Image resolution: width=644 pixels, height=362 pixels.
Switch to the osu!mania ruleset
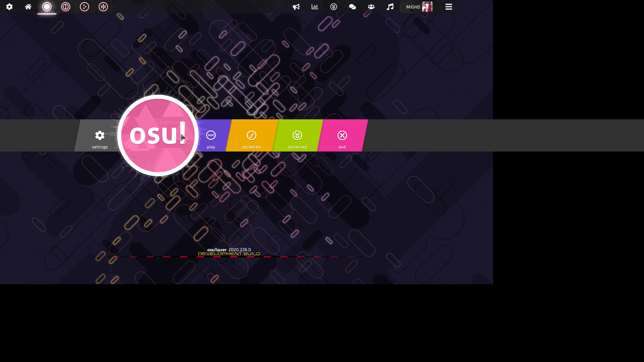coord(103,7)
